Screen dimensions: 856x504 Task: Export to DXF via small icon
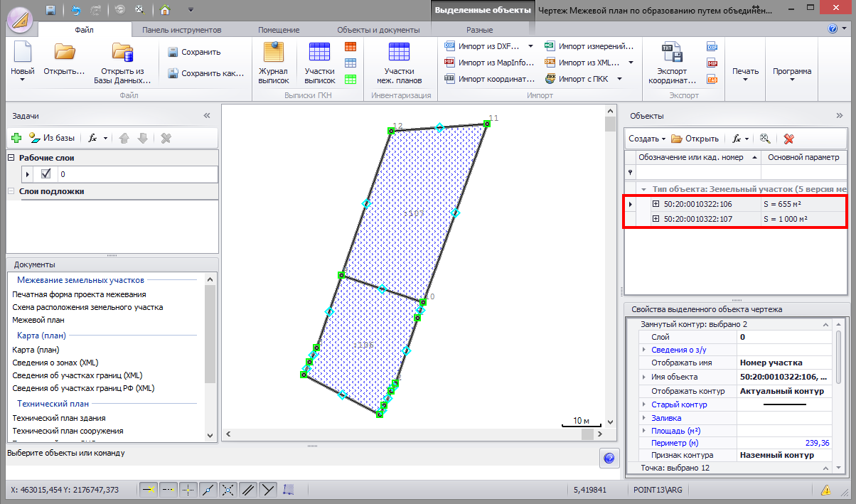[x=712, y=47]
